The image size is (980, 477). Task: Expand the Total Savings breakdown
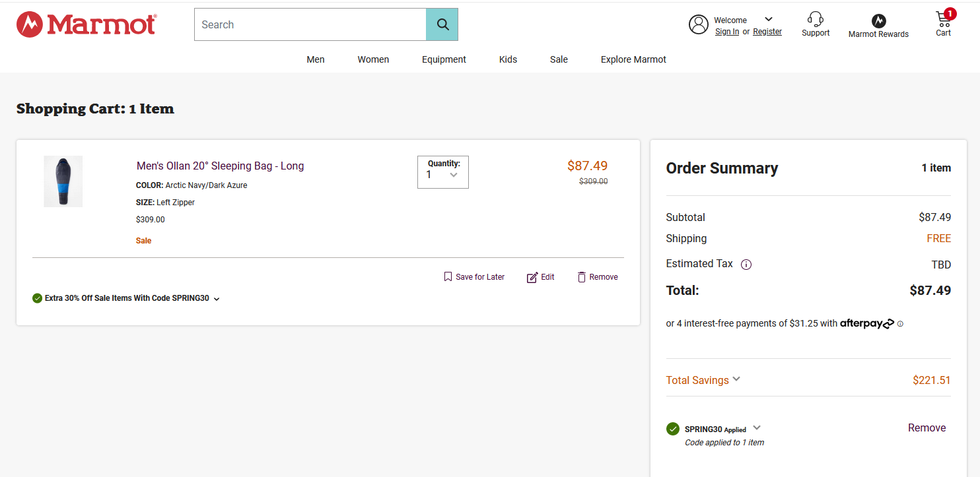(x=736, y=379)
